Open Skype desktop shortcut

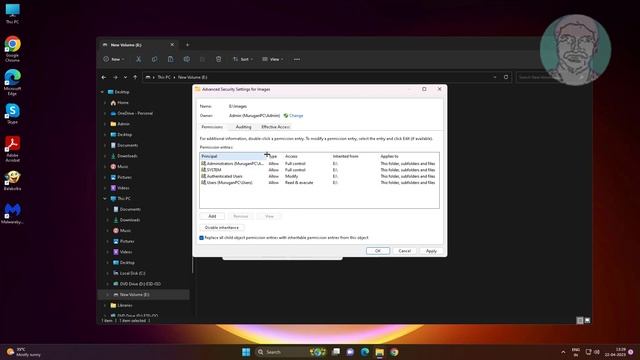pyautogui.click(x=12, y=113)
